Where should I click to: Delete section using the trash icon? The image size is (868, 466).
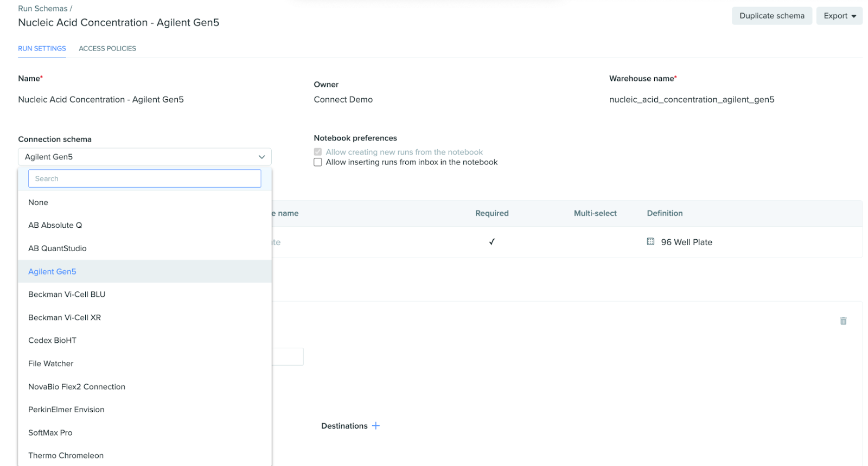pos(843,321)
